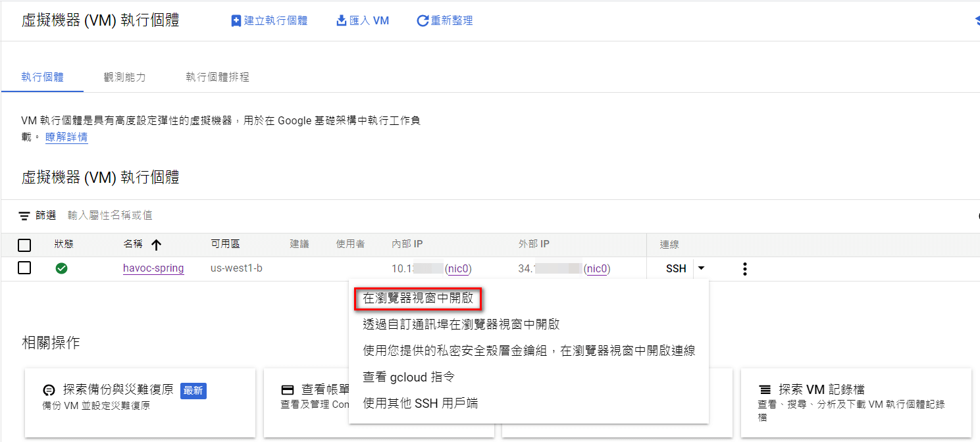Viewport: 980px width, 442px height.
Task: Choose 透過自訂通訊埠在瀏覽器視窗中開啟 option
Action: pos(461,324)
